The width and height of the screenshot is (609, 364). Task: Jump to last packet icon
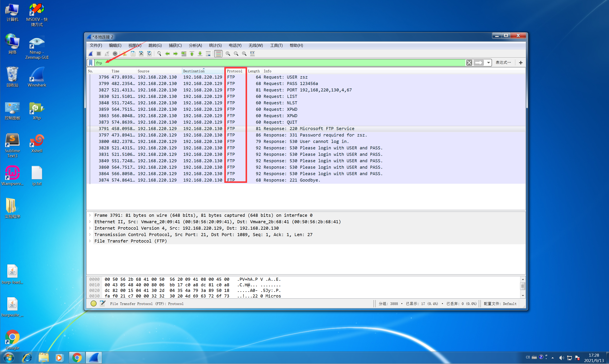200,54
